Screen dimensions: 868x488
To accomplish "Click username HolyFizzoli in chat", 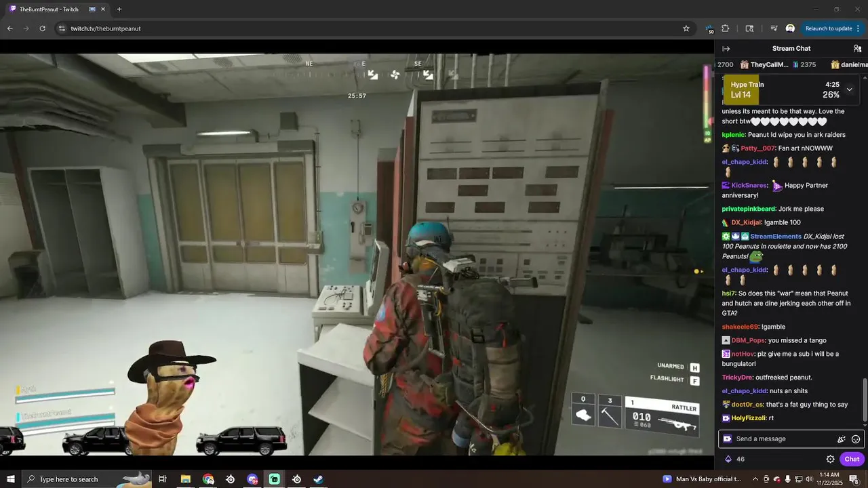I will (x=748, y=418).
